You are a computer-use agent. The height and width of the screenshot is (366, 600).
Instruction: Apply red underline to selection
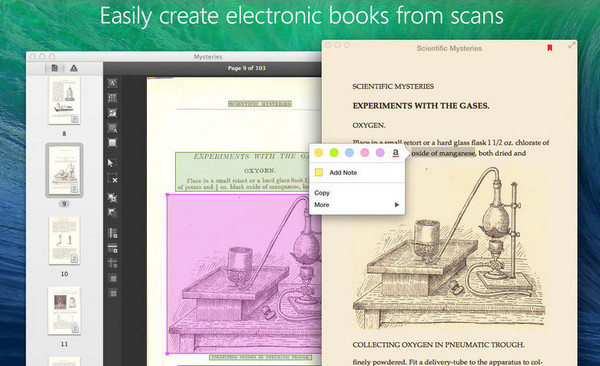tap(396, 153)
